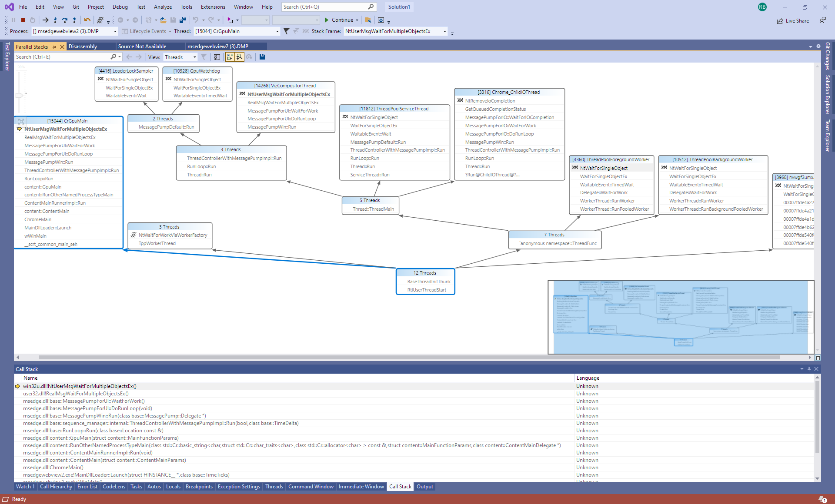The image size is (835, 504).
Task: Click the Step Out icon
Action: point(74,20)
